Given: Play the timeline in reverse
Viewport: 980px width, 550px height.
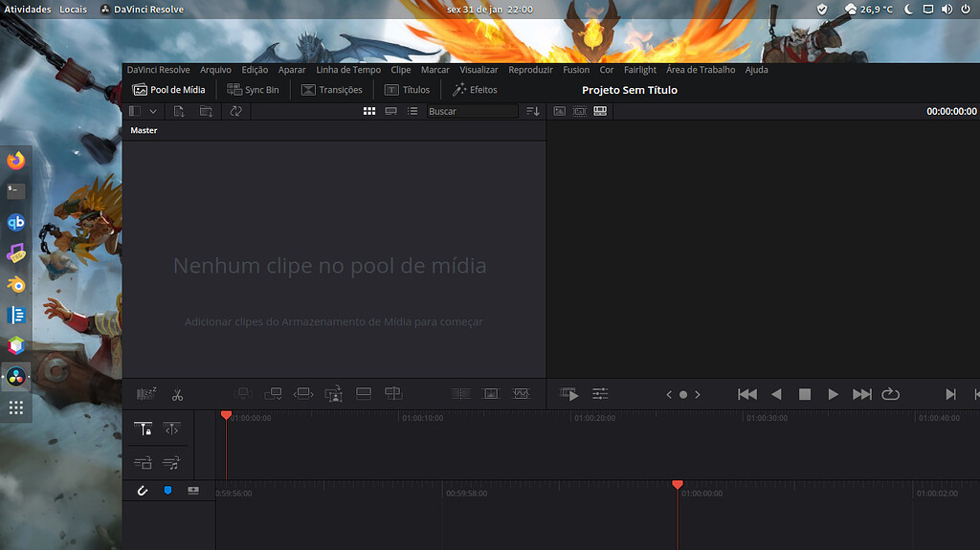Looking at the screenshot, I should click(776, 394).
